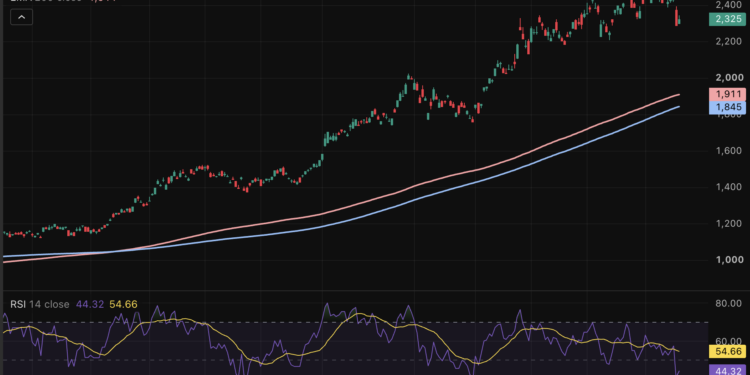Viewport: 750px width, 375px height.
Task: Click the 60.00 RSI axis label
Action: [x=729, y=341]
